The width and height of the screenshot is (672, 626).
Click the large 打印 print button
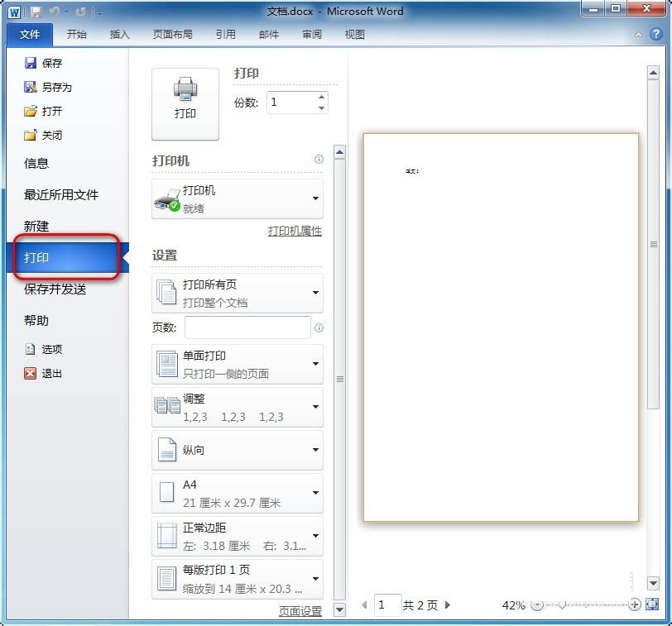pyautogui.click(x=185, y=103)
